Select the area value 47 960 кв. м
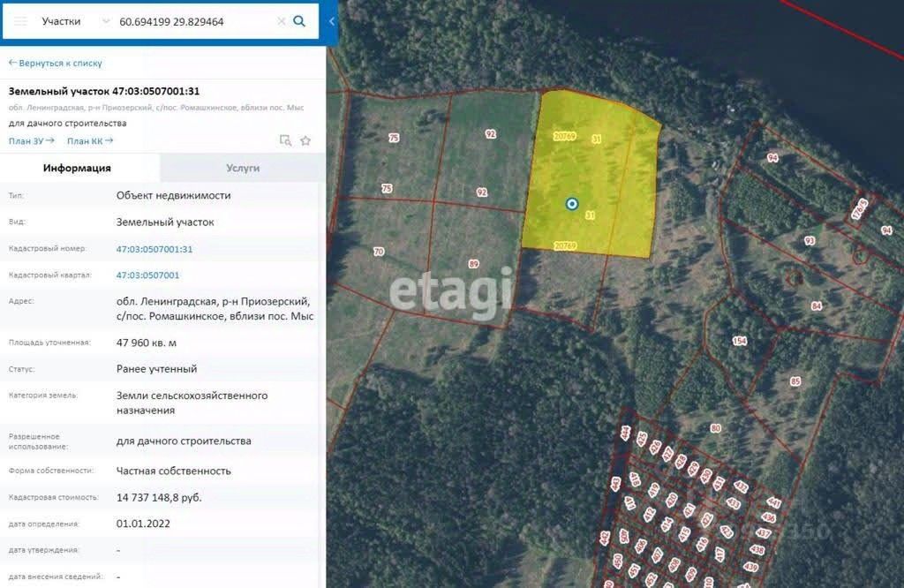 point(147,343)
